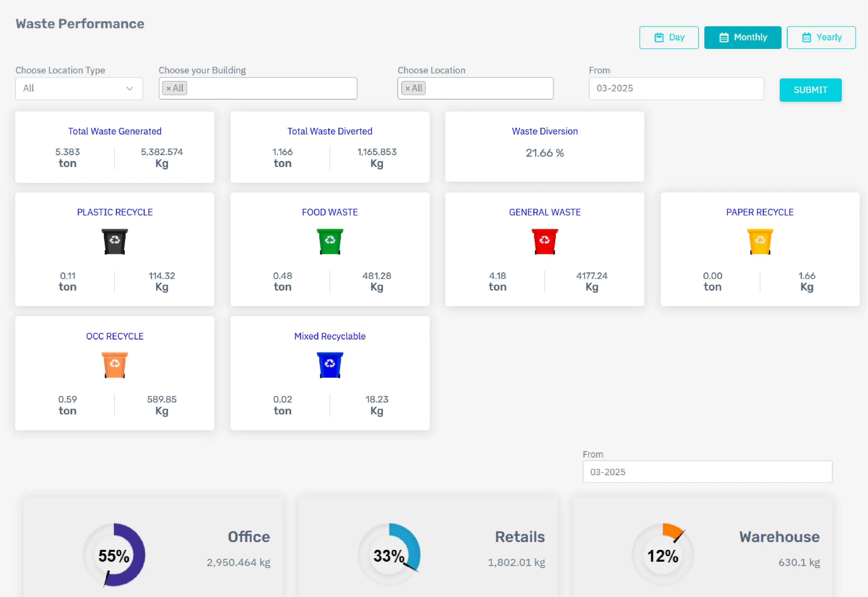This screenshot has width=868, height=597.
Task: Click the calendar icon on Monthly button
Action: pyautogui.click(x=724, y=37)
